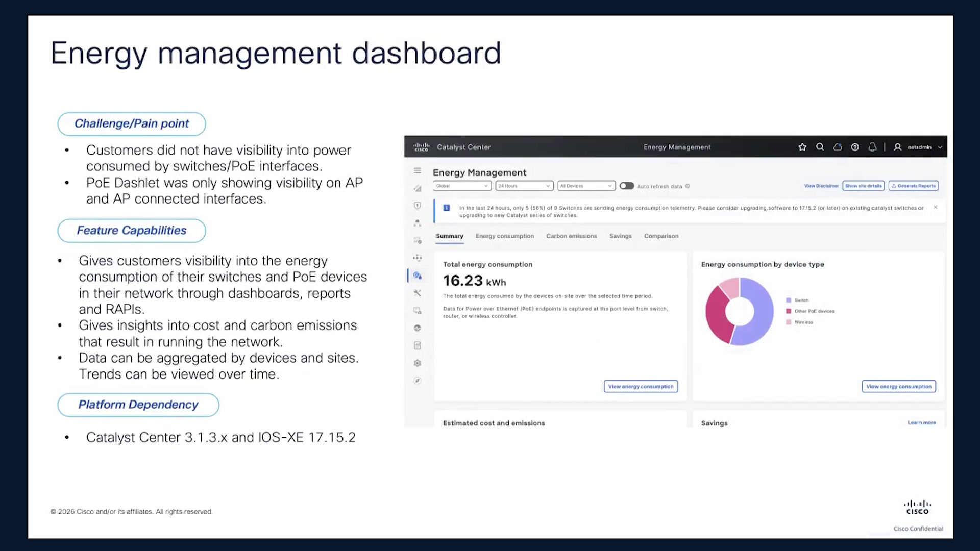This screenshot has height=551, width=980.
Task: Switch to Comparison tab
Action: (x=661, y=236)
